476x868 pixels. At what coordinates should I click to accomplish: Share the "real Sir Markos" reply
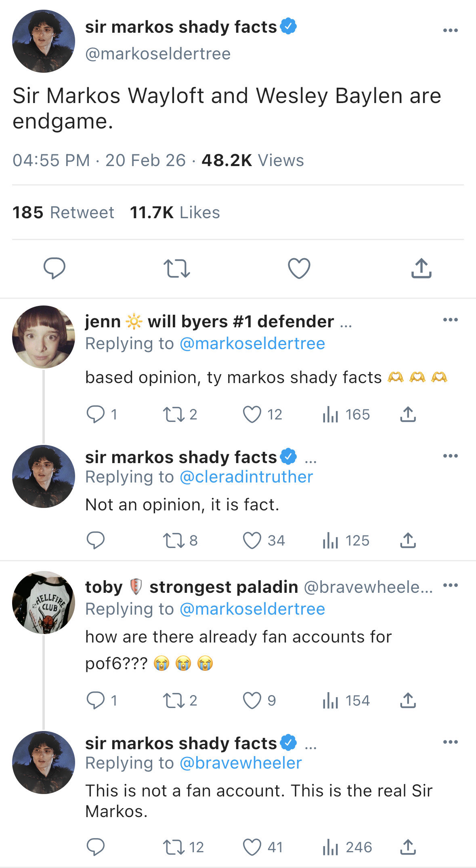pyautogui.click(x=408, y=847)
